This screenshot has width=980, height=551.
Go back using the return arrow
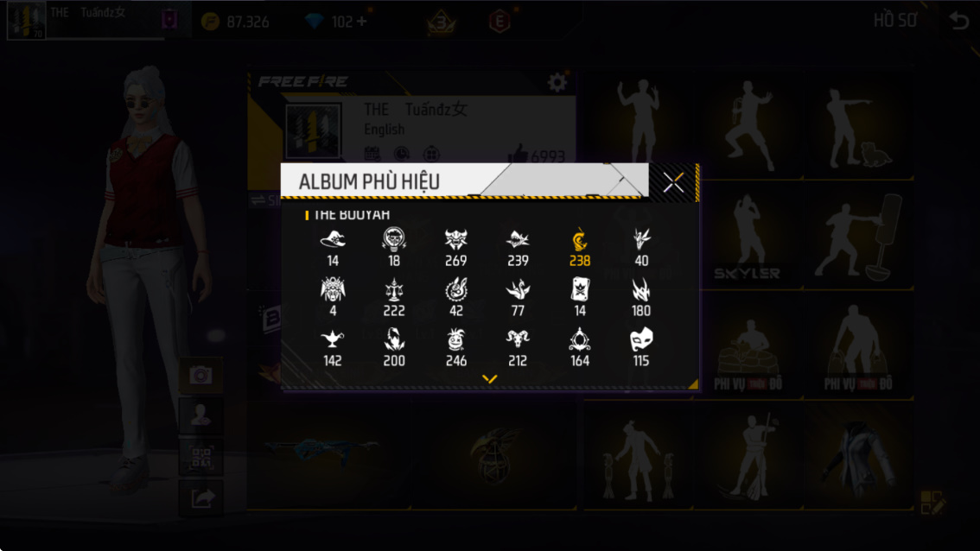[x=958, y=21]
